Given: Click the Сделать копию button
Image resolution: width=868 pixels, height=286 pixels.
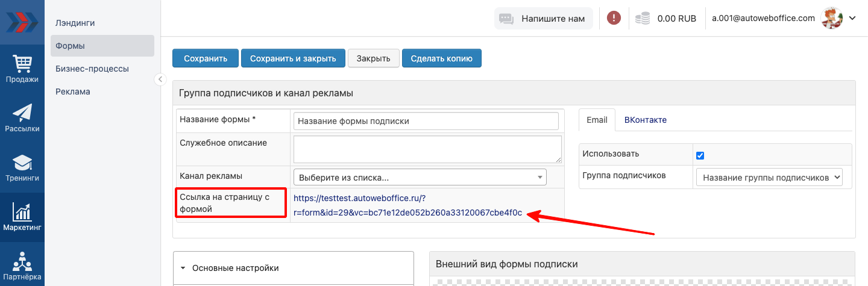Looking at the screenshot, I should pos(441,58).
